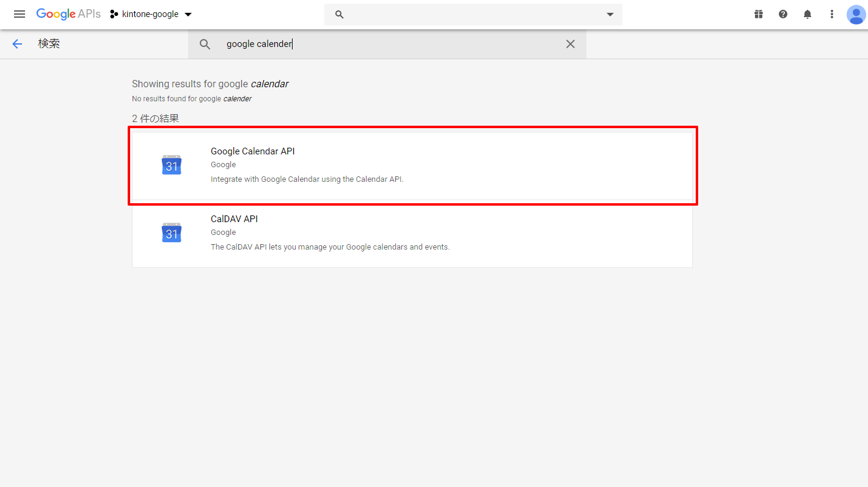Click inside the top header search box
This screenshot has width=868, height=487.
coord(473,14)
